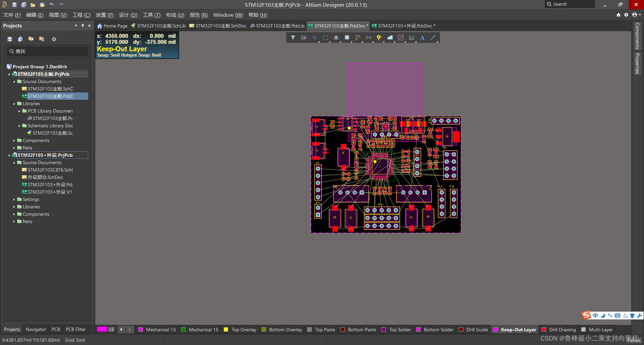Open the Home icon at top right
The height and width of the screenshot is (345, 644).
[619, 15]
